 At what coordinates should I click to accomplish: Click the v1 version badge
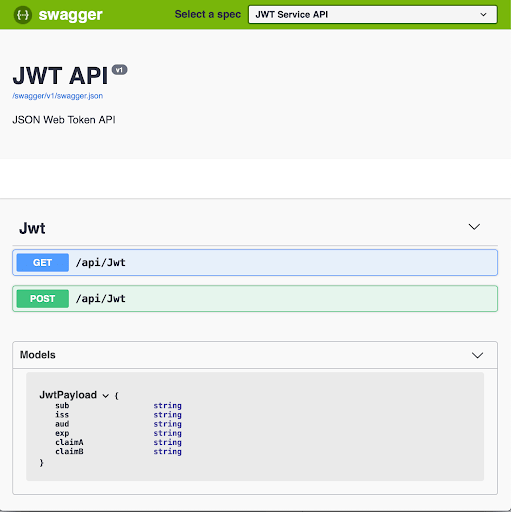(119, 70)
